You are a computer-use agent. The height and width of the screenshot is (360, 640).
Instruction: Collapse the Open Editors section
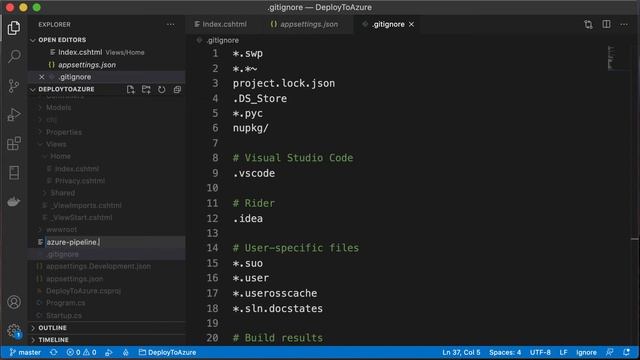pyautogui.click(x=61, y=40)
